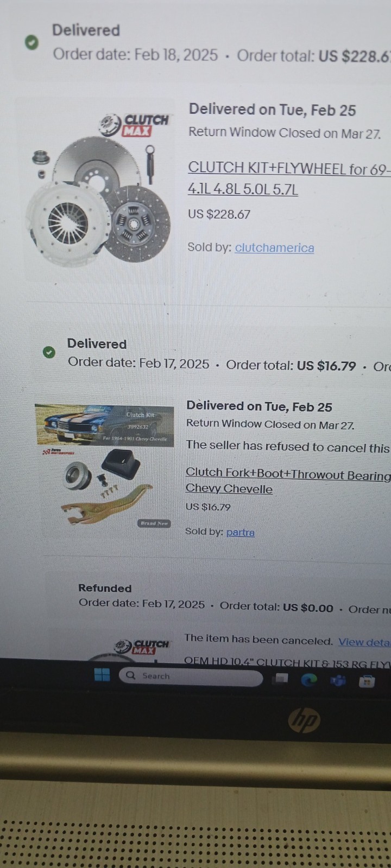Visit seller clutchamerica's profile
391x868 pixels.
(274, 248)
